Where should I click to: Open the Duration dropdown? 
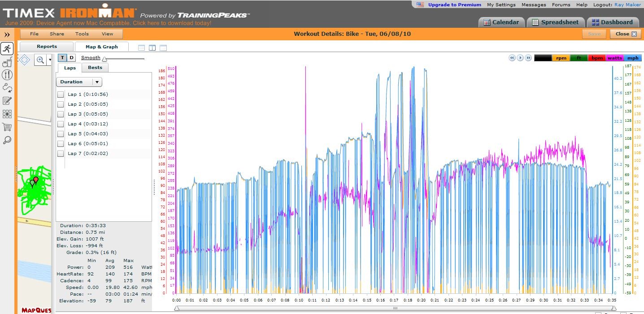click(x=79, y=82)
